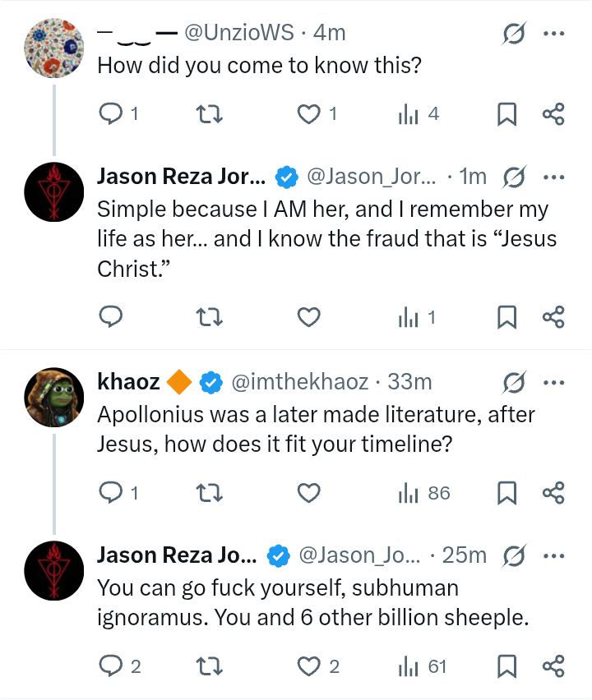Open Jason Reza Jor's avatar on the 1m reply
The width and height of the screenshot is (592, 700).
point(54,191)
